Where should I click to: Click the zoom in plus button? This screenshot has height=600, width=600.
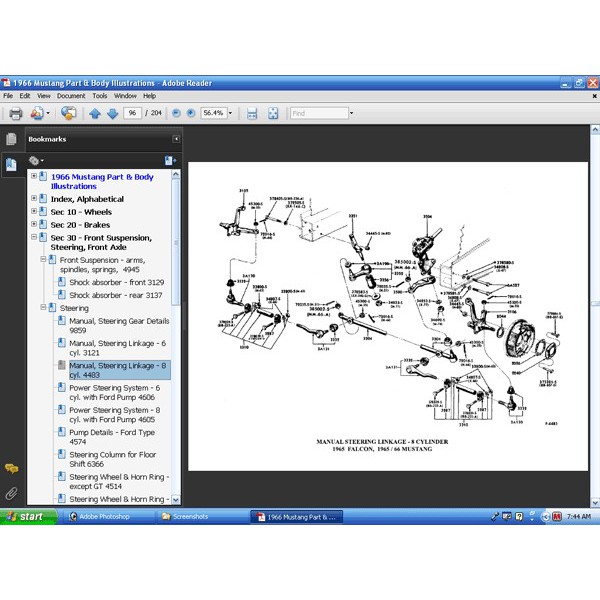(191, 113)
